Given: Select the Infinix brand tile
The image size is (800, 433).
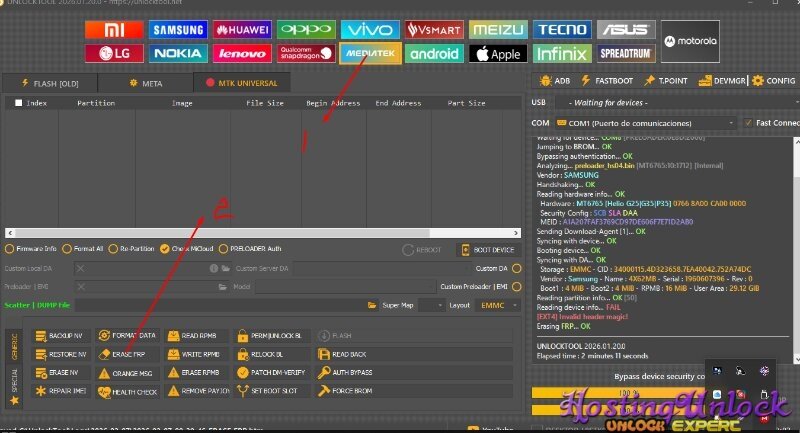Looking at the screenshot, I should [x=562, y=54].
